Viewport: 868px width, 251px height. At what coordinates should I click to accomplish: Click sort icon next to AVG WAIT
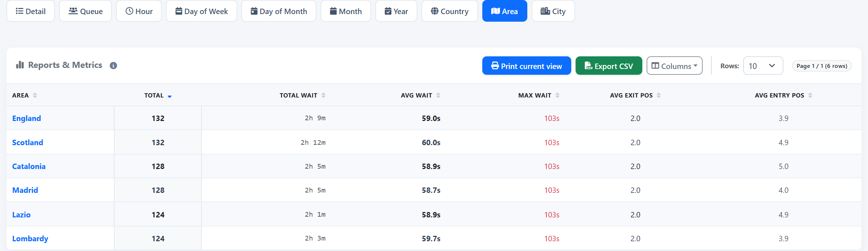pos(438,95)
